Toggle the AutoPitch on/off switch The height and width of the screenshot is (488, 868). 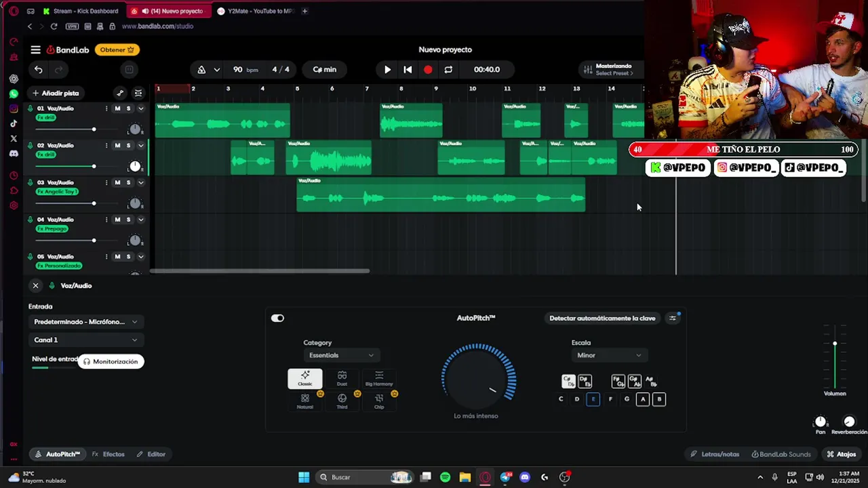click(x=277, y=318)
